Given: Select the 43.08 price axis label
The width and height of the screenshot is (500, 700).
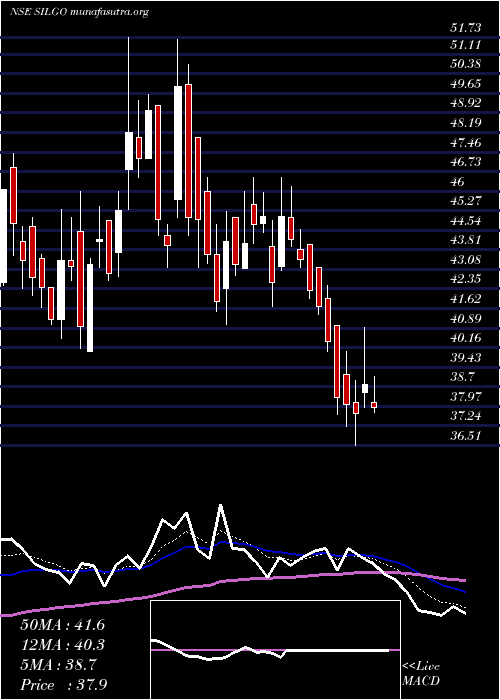Looking at the screenshot, I should point(466,260).
